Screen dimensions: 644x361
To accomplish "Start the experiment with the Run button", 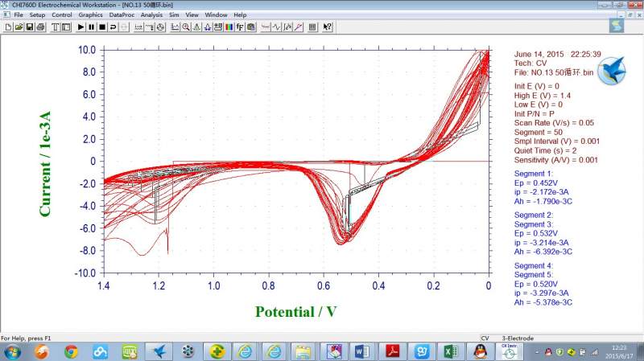I will tap(80, 27).
